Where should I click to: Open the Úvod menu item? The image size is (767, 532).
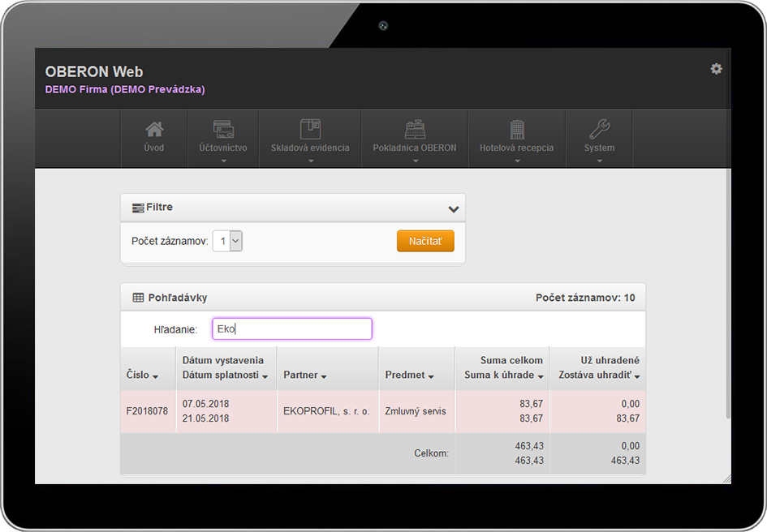154,148
